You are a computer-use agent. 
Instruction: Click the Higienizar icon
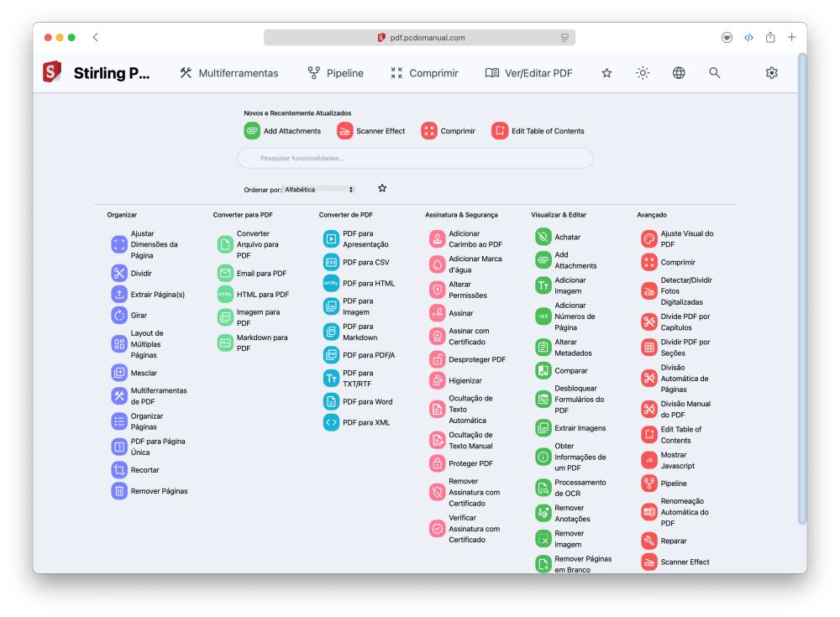(x=437, y=380)
